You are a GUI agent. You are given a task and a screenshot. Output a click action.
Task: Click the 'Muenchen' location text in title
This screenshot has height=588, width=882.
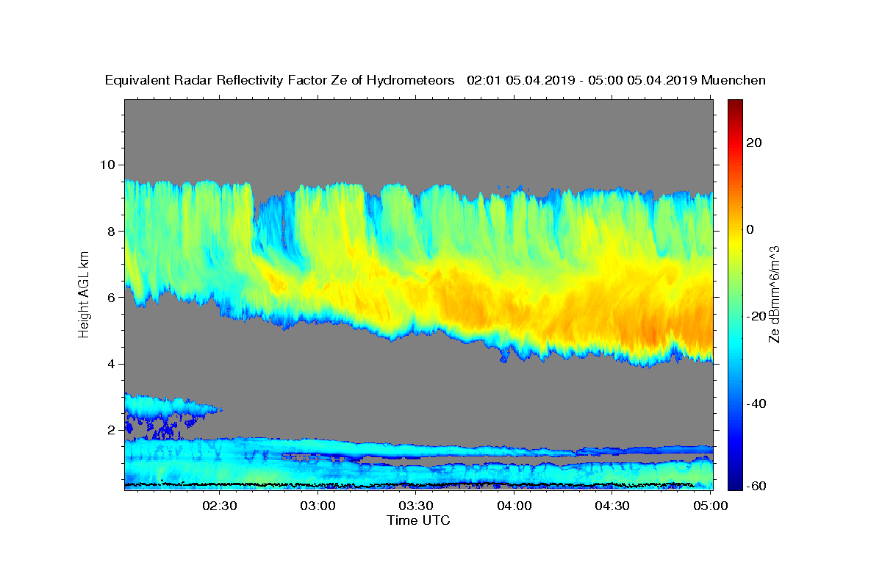(x=734, y=81)
